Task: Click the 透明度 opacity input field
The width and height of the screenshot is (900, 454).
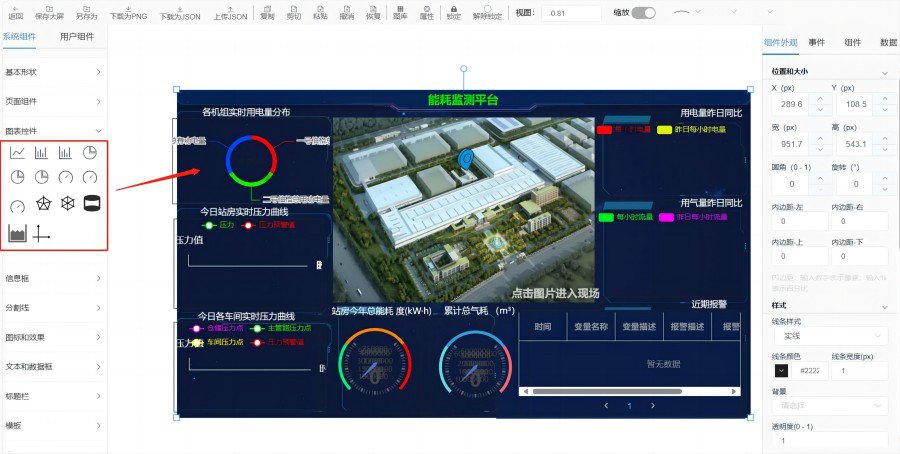Action: point(829,441)
